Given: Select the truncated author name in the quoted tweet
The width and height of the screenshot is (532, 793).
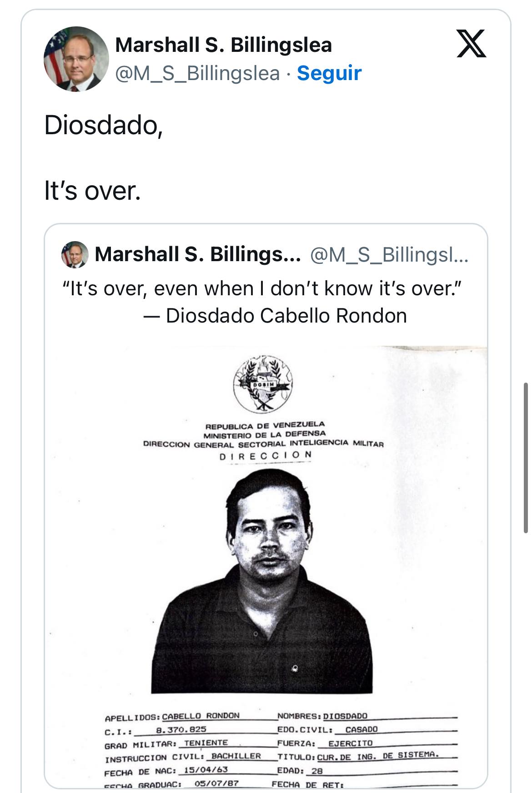Looking at the screenshot, I should (x=198, y=254).
